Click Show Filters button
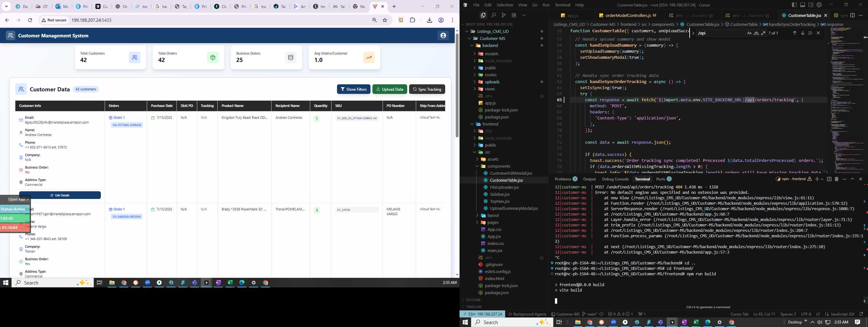The height and width of the screenshot is (327, 868). [x=354, y=89]
